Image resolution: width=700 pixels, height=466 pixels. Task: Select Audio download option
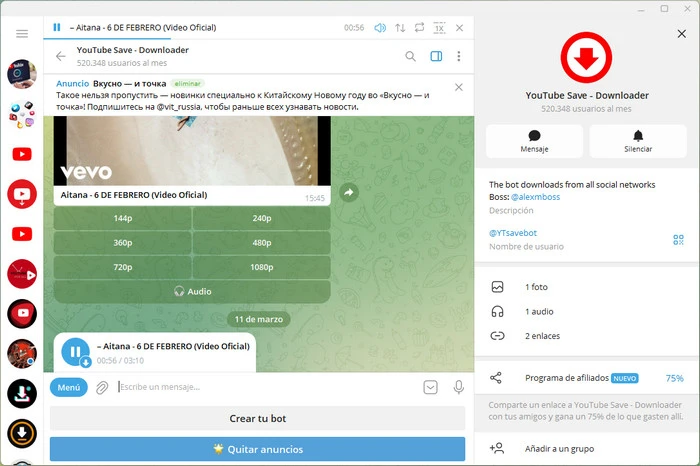pyautogui.click(x=192, y=291)
